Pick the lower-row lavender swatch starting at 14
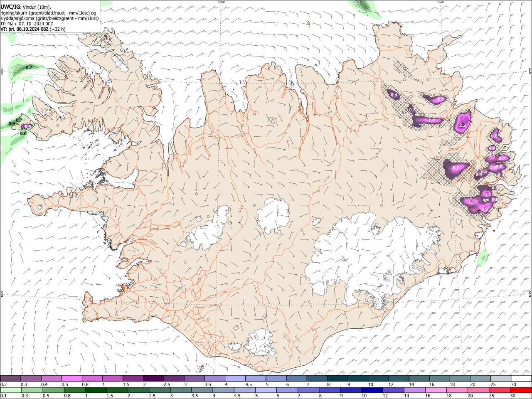Image resolution: width=532 pixels, height=399 pixels. [414, 390]
